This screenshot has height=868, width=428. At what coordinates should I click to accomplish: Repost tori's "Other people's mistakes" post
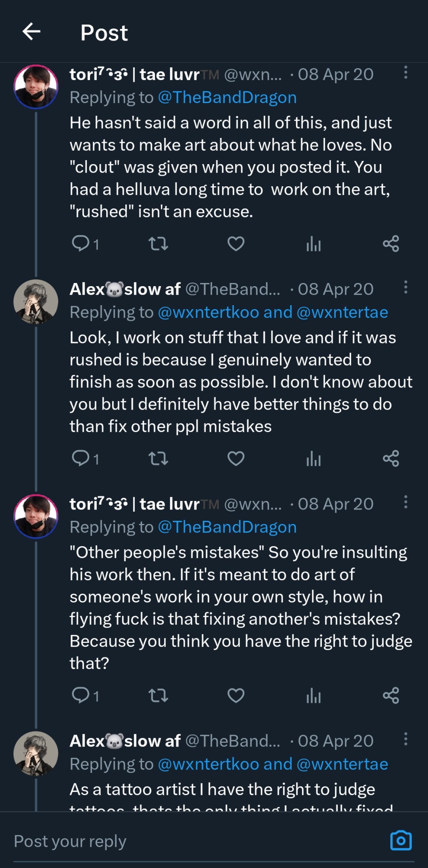click(x=158, y=695)
